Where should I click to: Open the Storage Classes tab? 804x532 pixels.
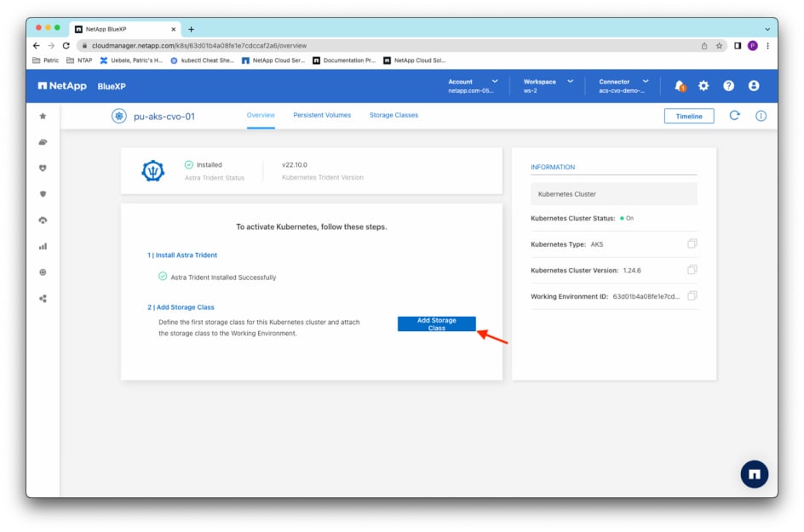pyautogui.click(x=393, y=115)
